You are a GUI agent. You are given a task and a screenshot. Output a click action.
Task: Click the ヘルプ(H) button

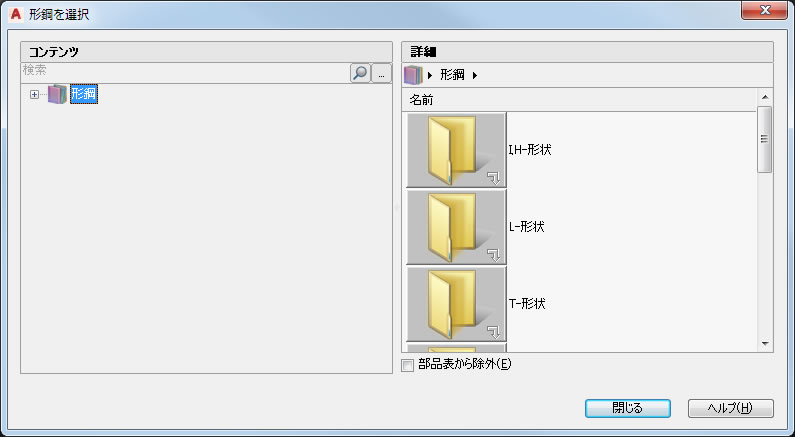(x=731, y=408)
